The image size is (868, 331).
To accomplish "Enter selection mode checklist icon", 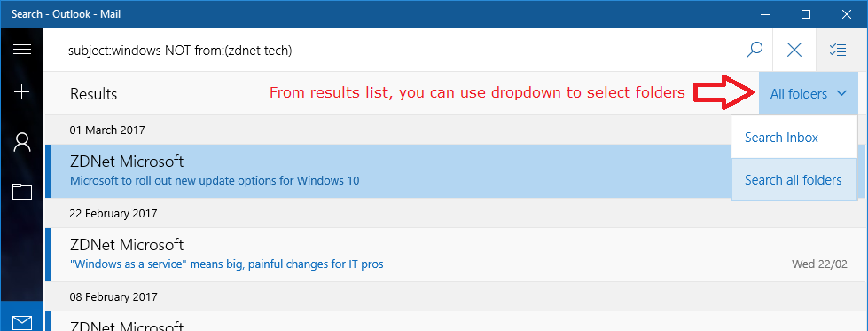I will [838, 50].
